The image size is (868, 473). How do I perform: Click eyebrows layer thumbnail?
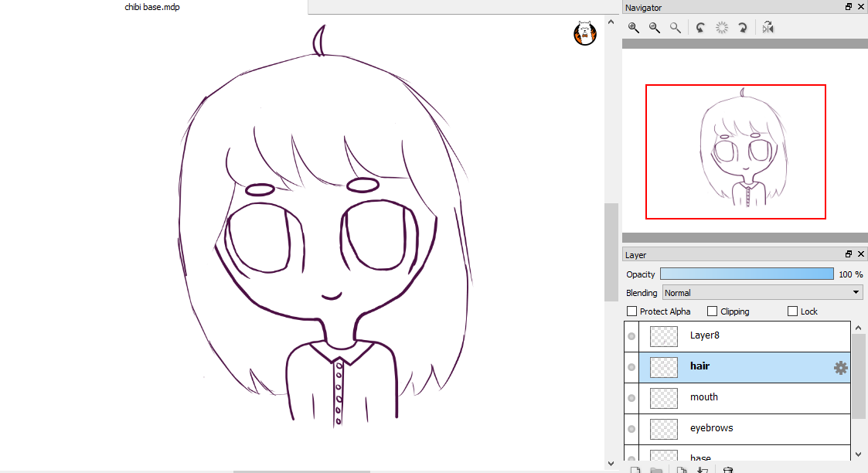point(664,429)
